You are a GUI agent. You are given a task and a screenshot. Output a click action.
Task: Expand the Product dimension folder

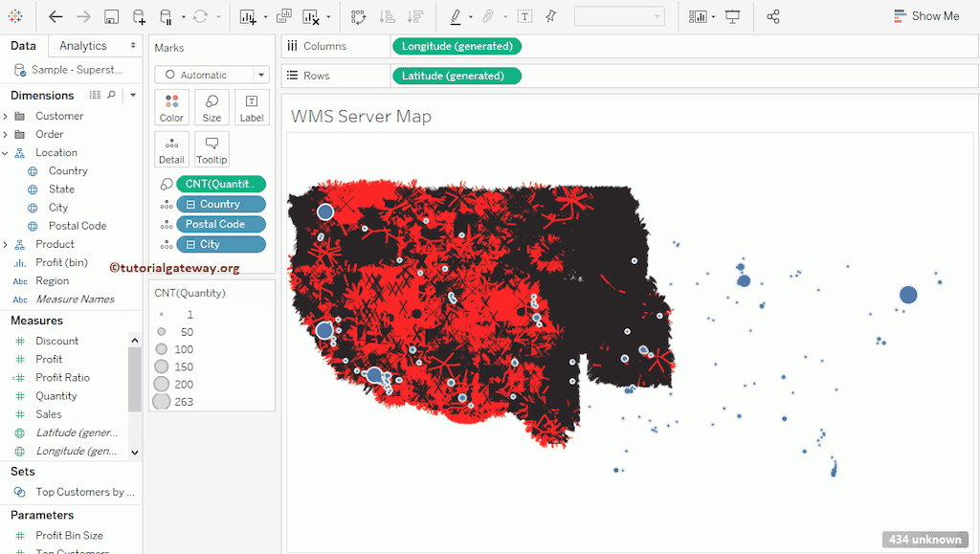[x=8, y=244]
